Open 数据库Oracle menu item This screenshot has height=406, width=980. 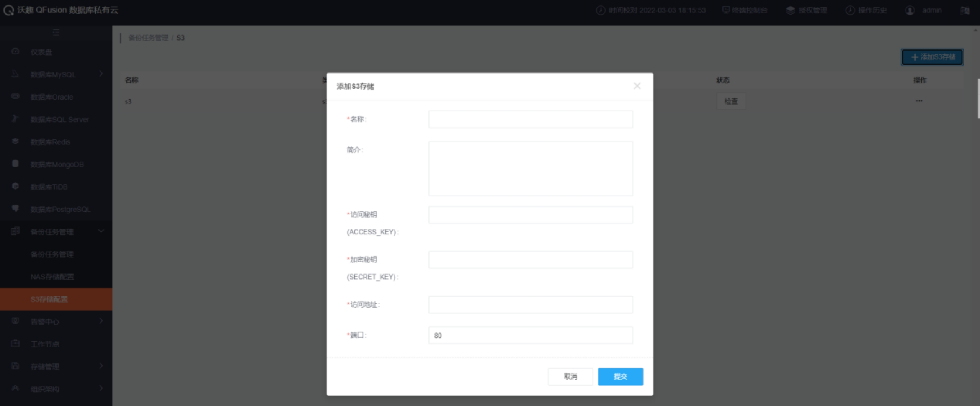click(x=56, y=97)
